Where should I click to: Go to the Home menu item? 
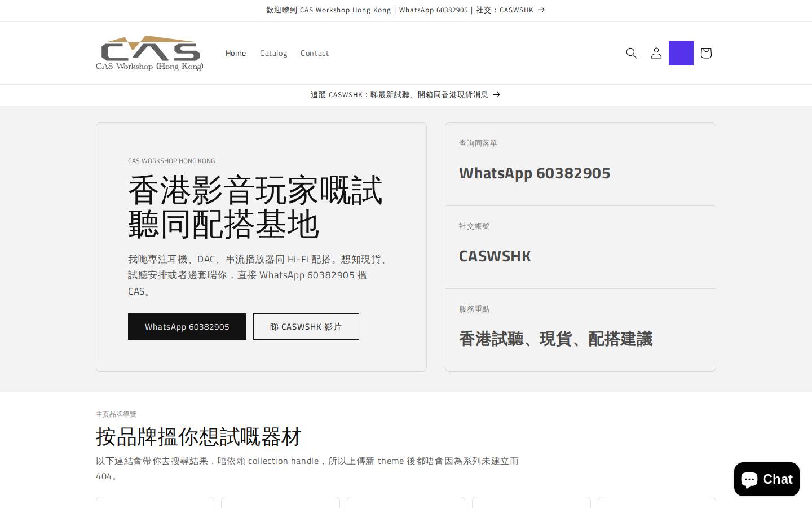click(x=236, y=53)
